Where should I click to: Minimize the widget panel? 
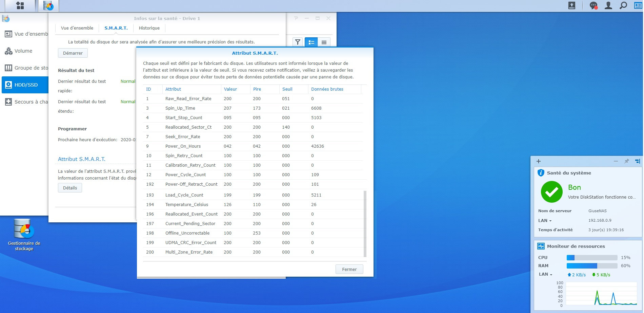click(x=616, y=161)
